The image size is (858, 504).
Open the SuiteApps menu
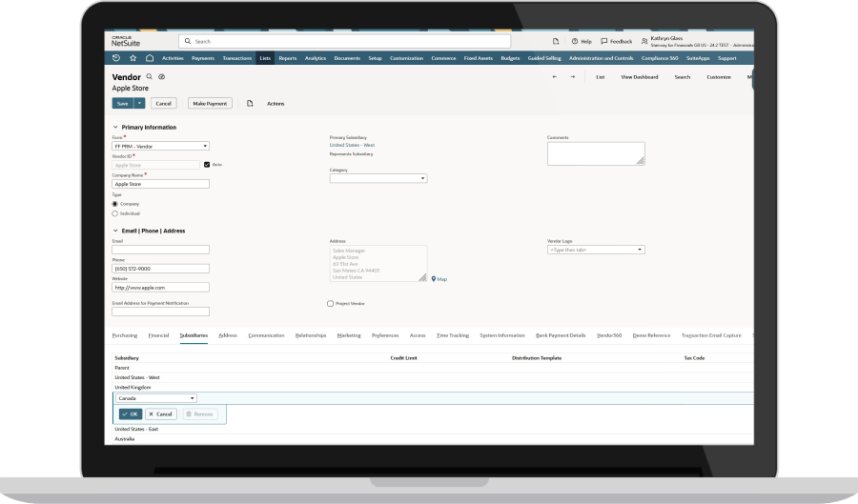point(698,58)
